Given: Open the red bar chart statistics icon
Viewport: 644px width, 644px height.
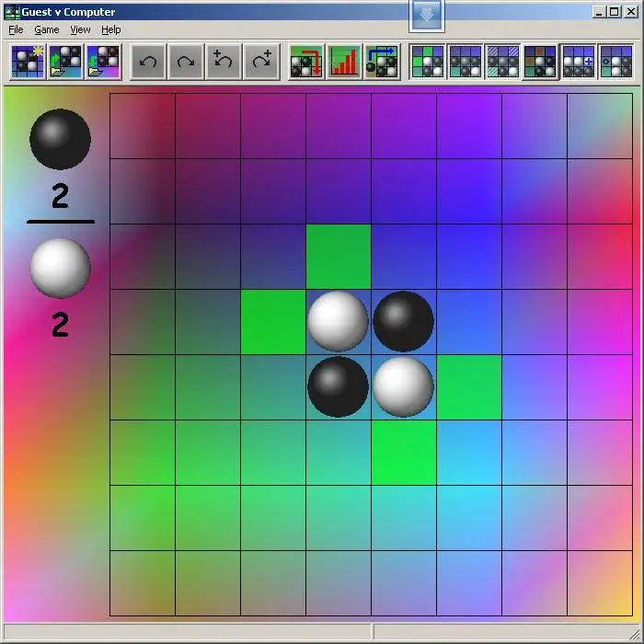Looking at the screenshot, I should pos(344,62).
